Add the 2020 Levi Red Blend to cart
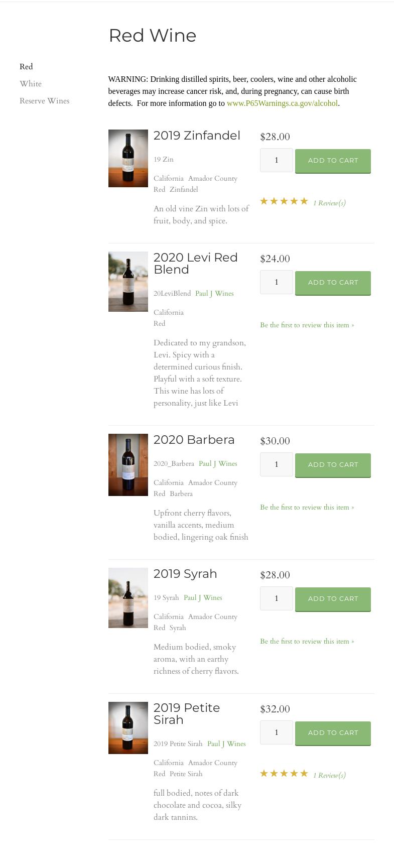The width and height of the screenshot is (394, 868). (333, 282)
